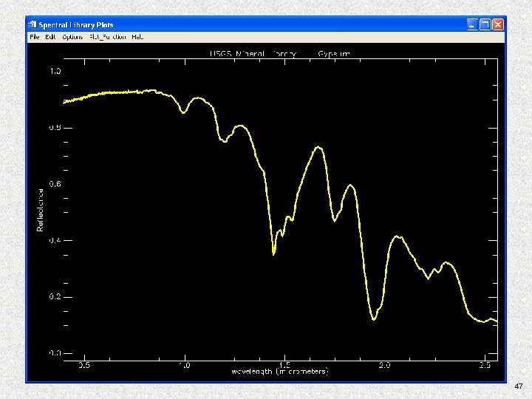Click the Reflectance y-axis label

[41, 211]
